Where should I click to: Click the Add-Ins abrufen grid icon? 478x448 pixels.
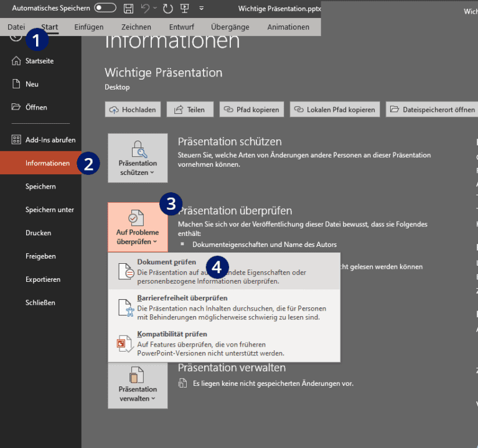tap(16, 140)
